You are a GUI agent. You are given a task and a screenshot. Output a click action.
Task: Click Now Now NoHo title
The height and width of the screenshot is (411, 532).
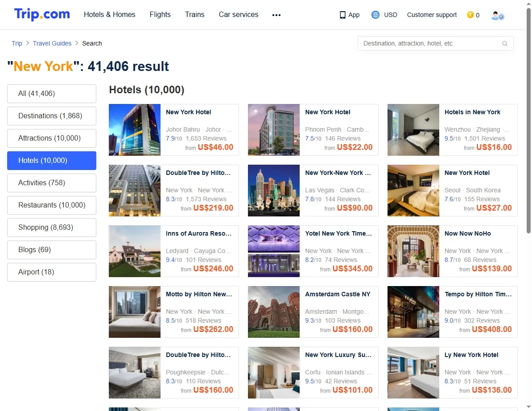(x=467, y=233)
